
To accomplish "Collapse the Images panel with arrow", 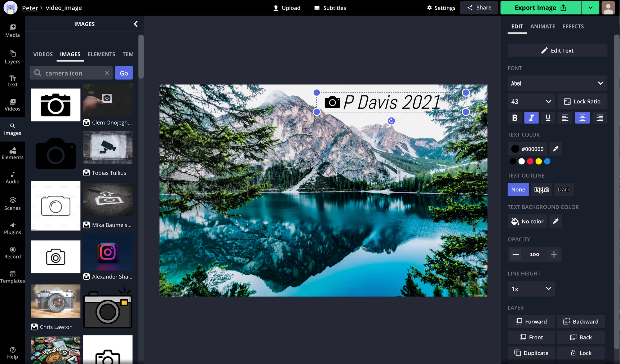I will [136, 24].
